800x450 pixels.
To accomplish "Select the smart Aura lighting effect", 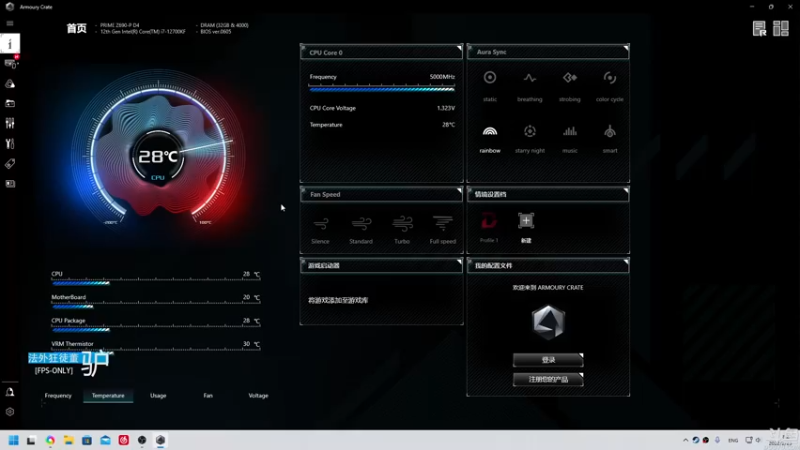I will coord(610,138).
